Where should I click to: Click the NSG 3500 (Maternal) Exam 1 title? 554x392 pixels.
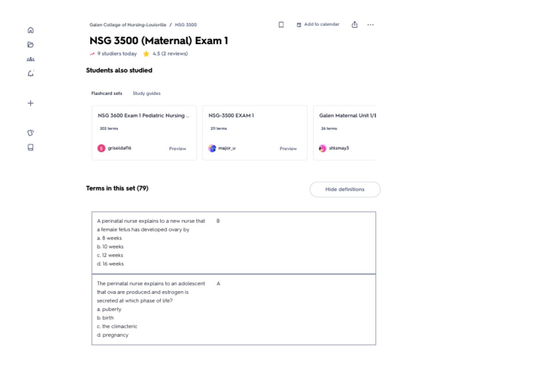tap(159, 41)
